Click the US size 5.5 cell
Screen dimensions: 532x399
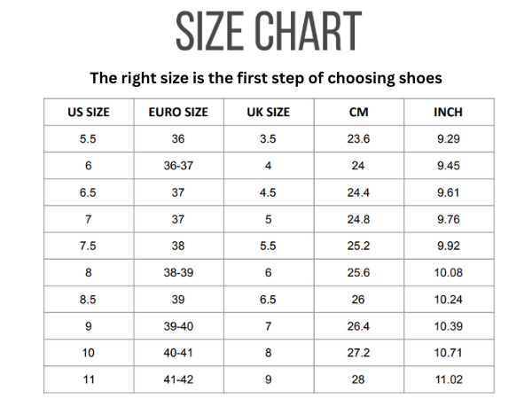(x=88, y=139)
